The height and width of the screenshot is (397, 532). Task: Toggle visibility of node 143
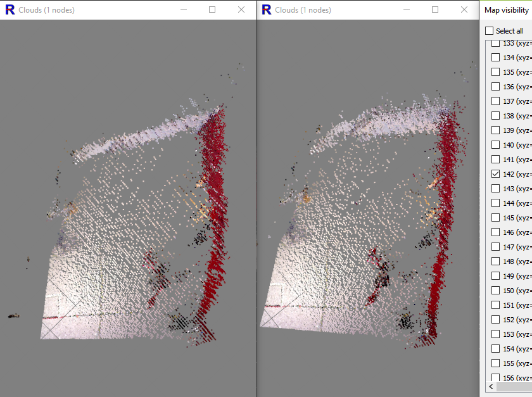496,189
